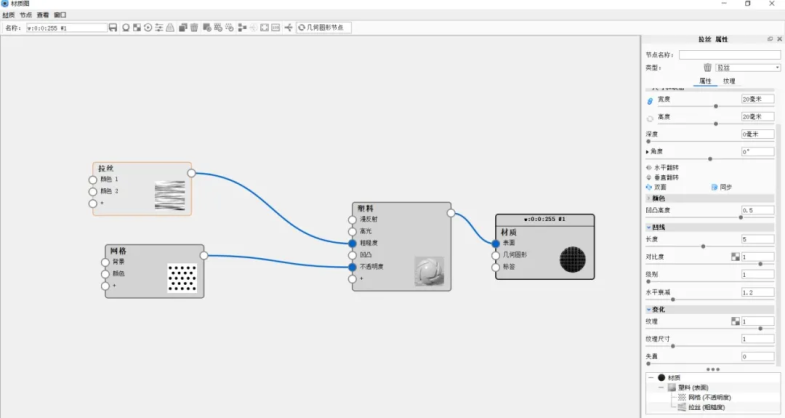Click the 同步 sync icon
This screenshot has height=418, width=785.
click(713, 186)
